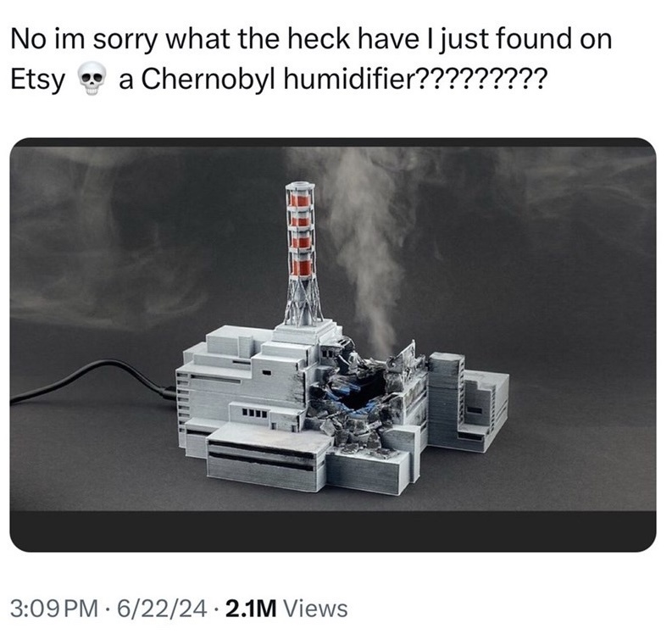Click the stepped side building at the model's right

pos(469,401)
